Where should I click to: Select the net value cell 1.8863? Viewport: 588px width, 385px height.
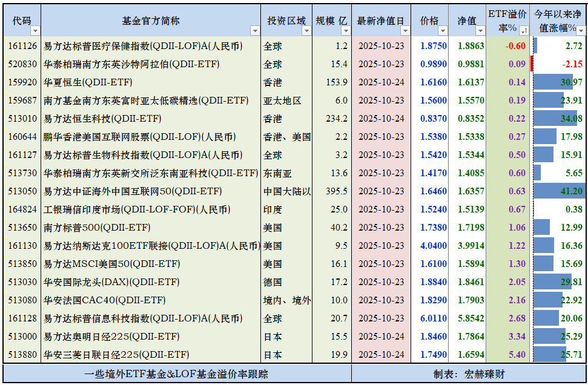[467, 46]
